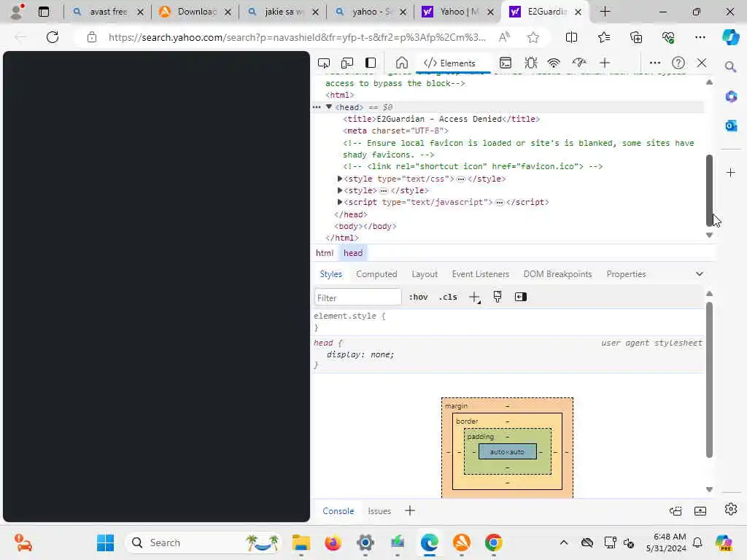The image size is (747, 560).
Task: Open Copilot sidebar icon
Action: tap(730, 37)
